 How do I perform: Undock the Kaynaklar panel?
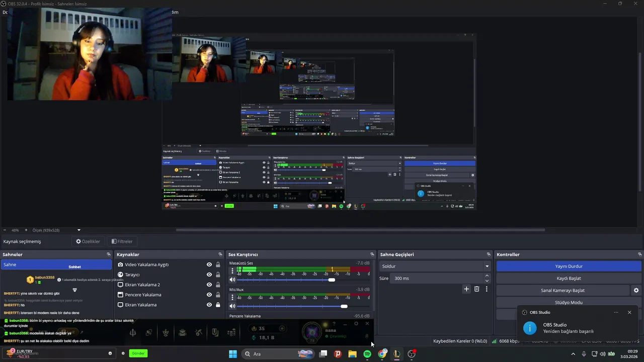(x=220, y=254)
